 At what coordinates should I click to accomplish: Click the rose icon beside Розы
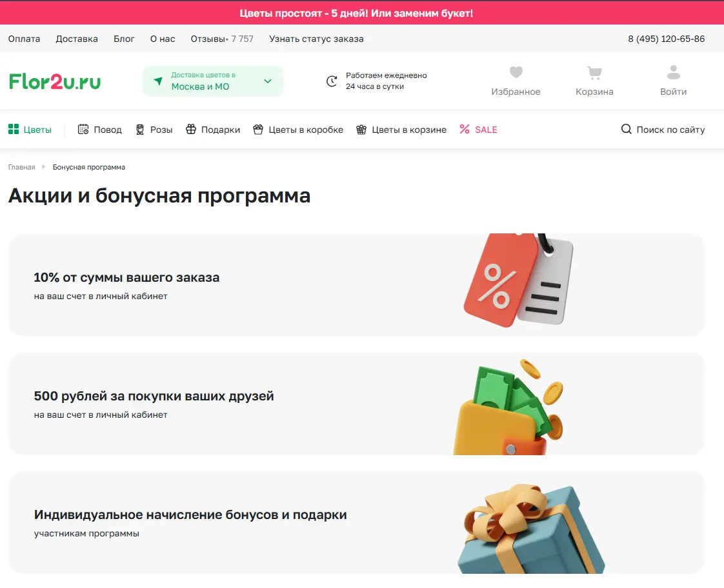coord(140,130)
